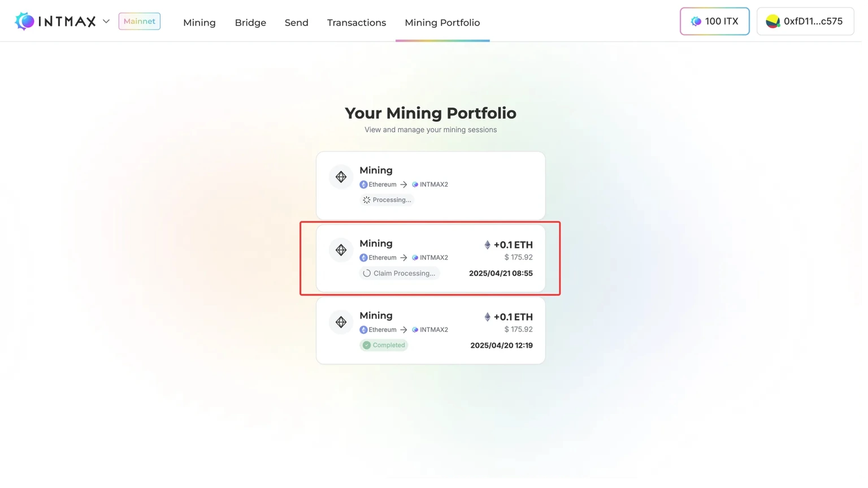Click the wallet avatar icon
This screenshot has height=488, width=868.
(x=772, y=21)
